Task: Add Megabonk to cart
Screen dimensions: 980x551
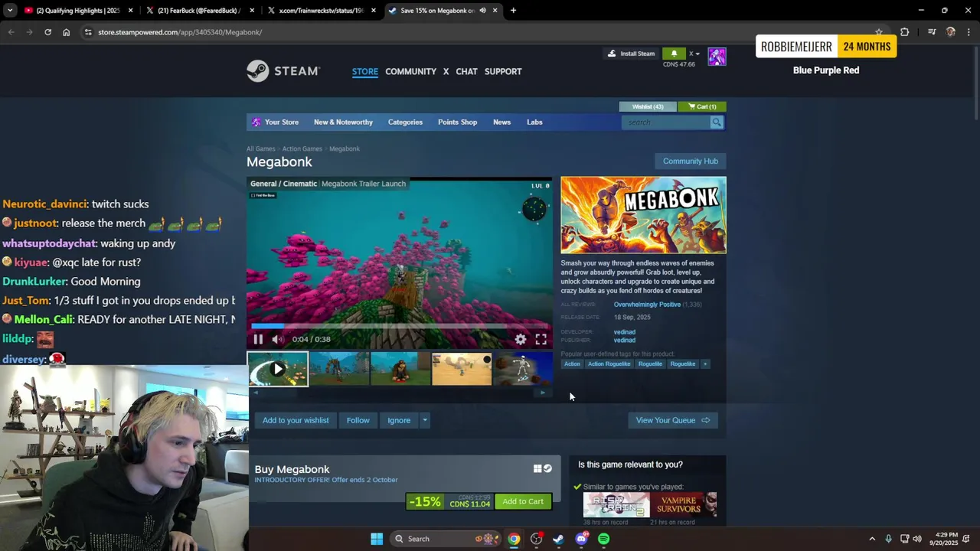Action: pyautogui.click(x=523, y=502)
